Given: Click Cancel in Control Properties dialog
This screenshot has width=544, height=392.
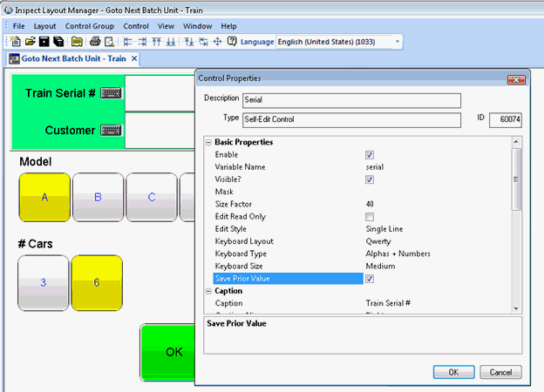Looking at the screenshot, I should pos(500,372).
